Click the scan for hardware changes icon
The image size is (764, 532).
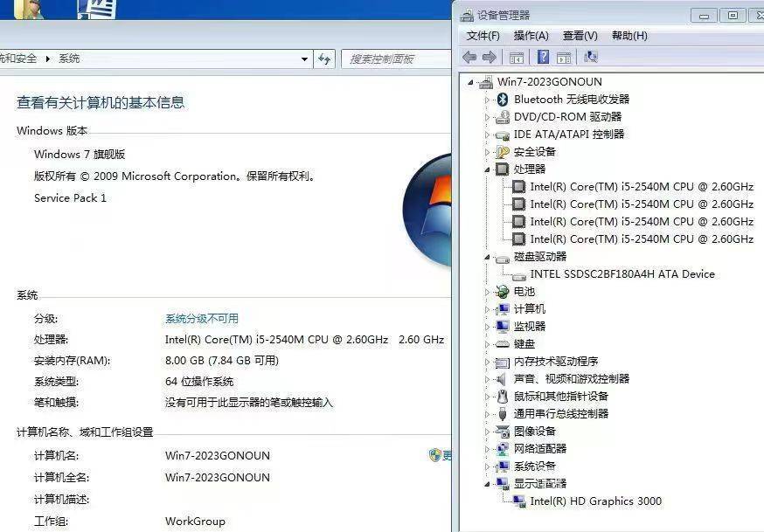pos(591,58)
